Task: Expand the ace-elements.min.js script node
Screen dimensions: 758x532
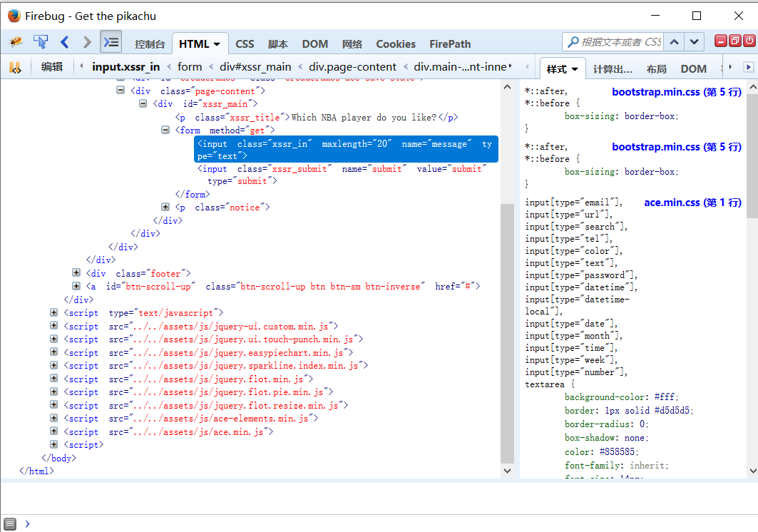Action: click(x=54, y=418)
